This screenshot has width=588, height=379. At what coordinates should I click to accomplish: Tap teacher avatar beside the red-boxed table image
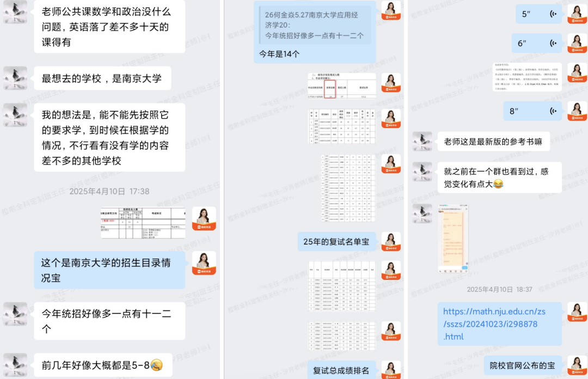pos(391,83)
